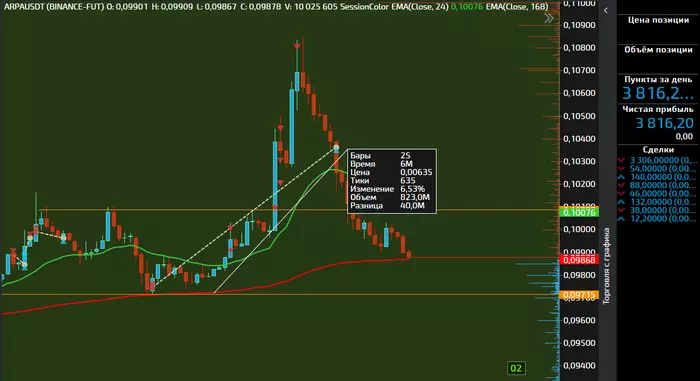Click the green 02 box at chart bottom
700x381 pixels.
516,368
